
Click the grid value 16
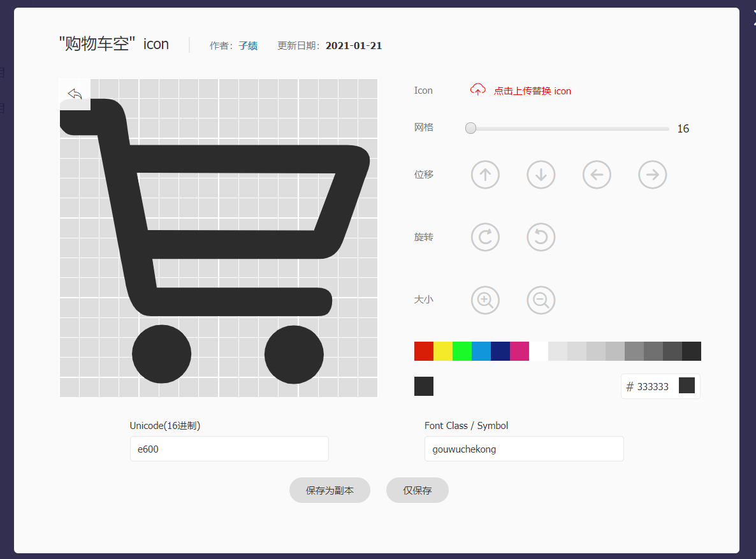[x=683, y=129]
